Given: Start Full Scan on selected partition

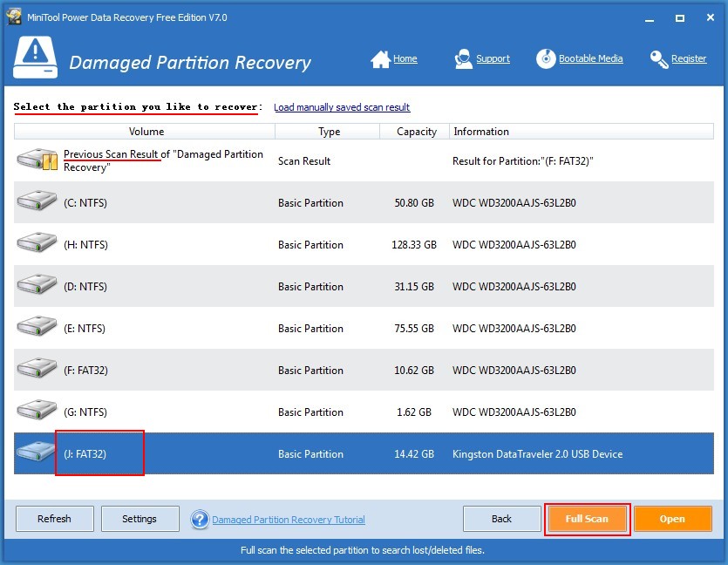Looking at the screenshot, I should [587, 519].
